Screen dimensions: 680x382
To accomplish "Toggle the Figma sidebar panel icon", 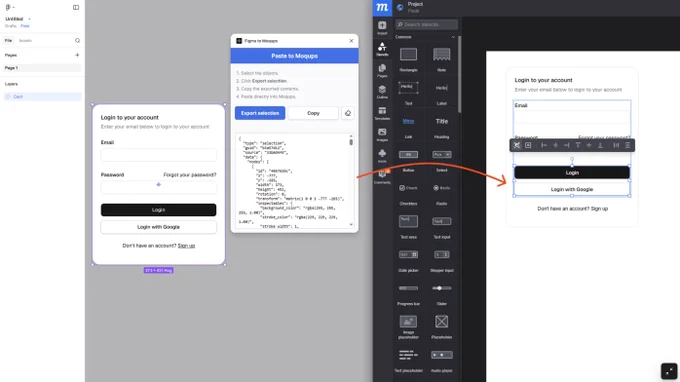I will (76, 7).
